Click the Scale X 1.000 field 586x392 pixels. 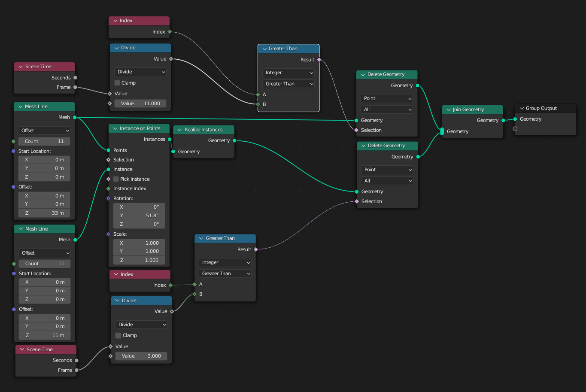pos(139,243)
